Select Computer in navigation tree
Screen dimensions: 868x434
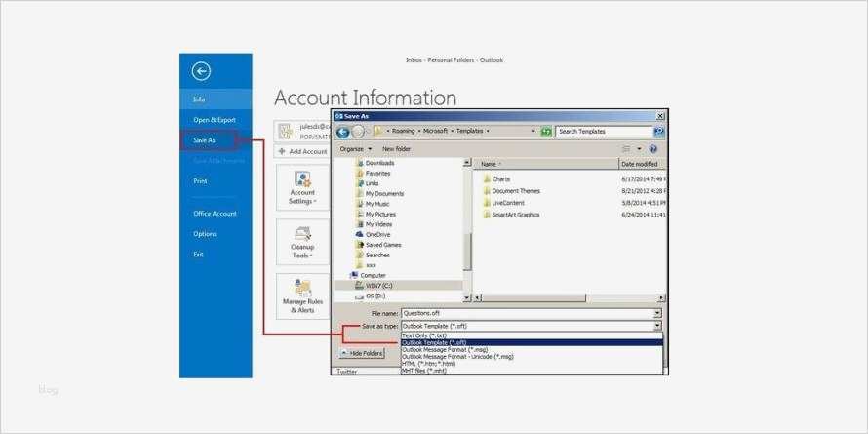click(x=373, y=276)
